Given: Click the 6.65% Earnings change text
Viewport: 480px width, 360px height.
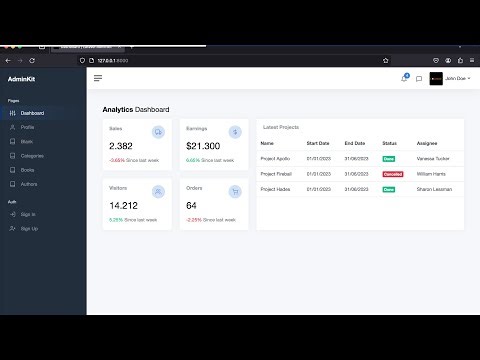Looking at the screenshot, I should click(193, 160).
